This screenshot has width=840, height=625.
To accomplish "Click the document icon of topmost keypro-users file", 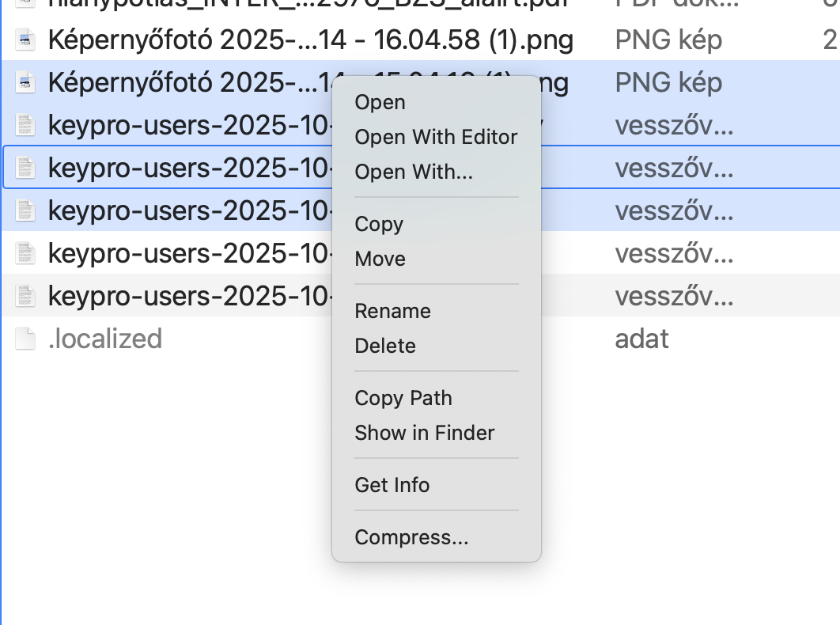I will tap(25, 125).
